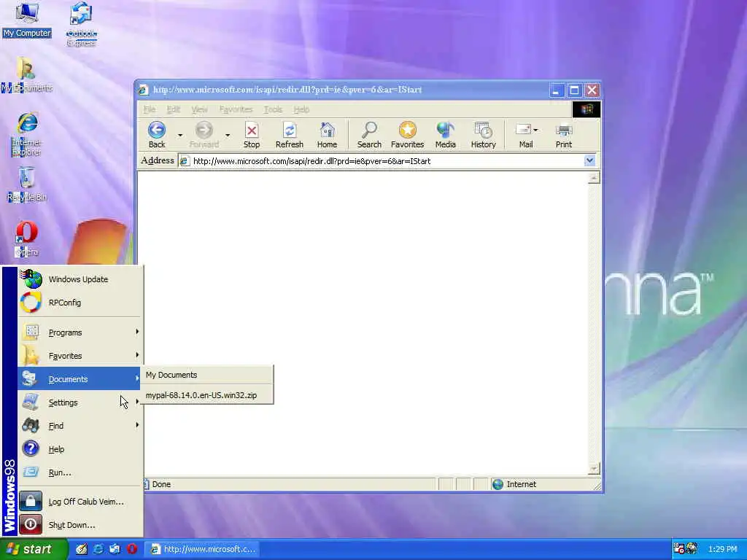The width and height of the screenshot is (747, 560).
Task: Click the Windows logo throbber icon
Action: click(586, 109)
